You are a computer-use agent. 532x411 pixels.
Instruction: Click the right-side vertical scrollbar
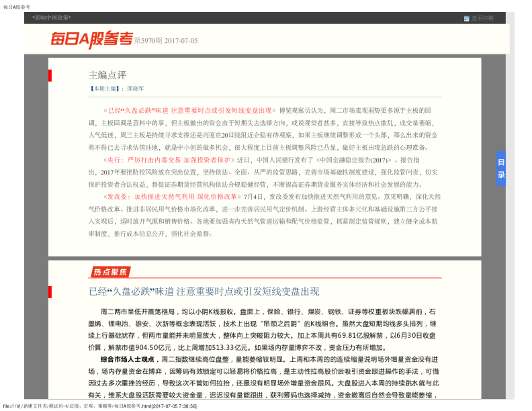(x=510, y=201)
